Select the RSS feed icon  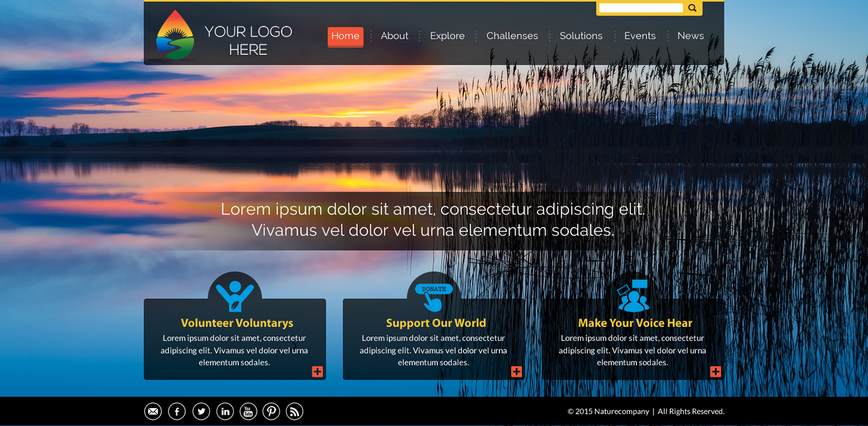click(x=294, y=411)
